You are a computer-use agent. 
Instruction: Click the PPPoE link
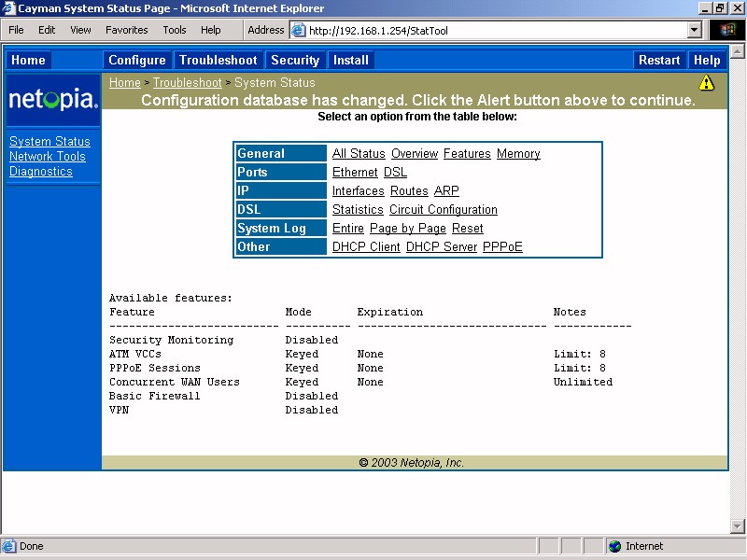[x=502, y=247]
